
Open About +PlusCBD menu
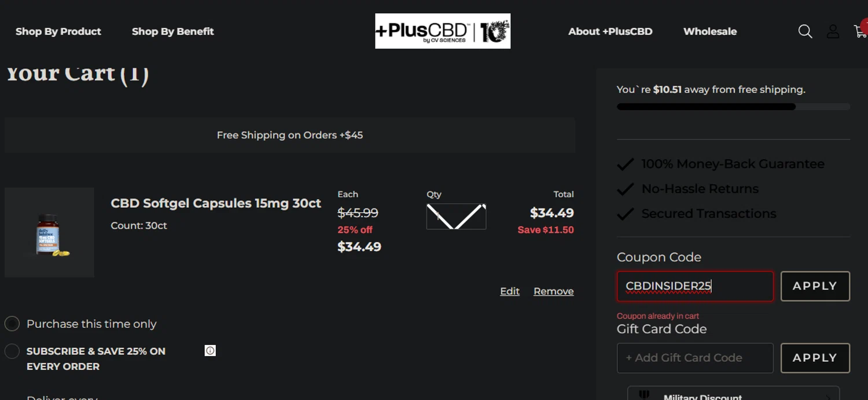(610, 31)
